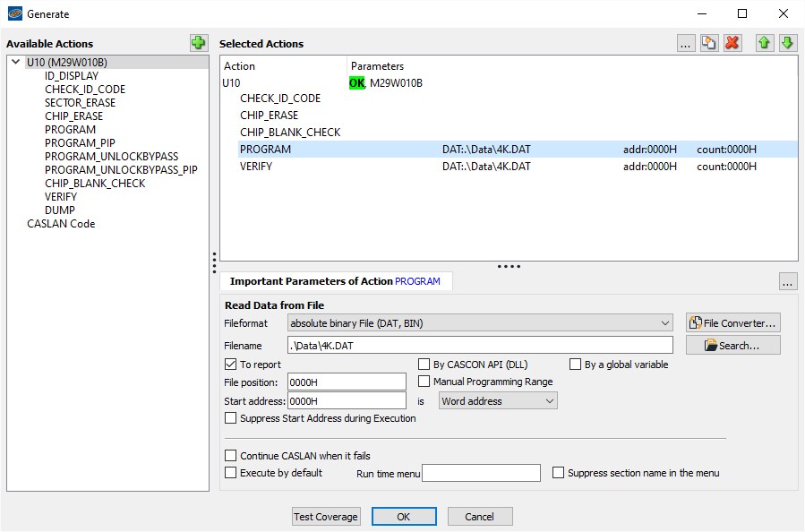The height and width of the screenshot is (532, 805).
Task: Enable Suppress Start Address during Execution
Action: [230, 418]
